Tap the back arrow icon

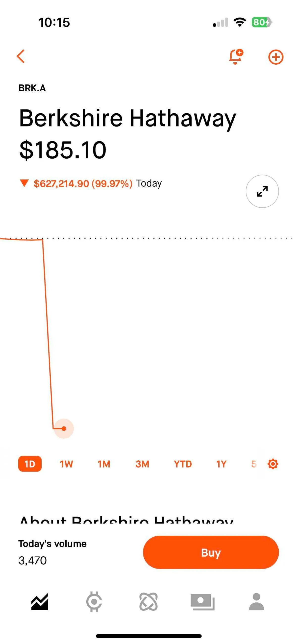tap(21, 56)
